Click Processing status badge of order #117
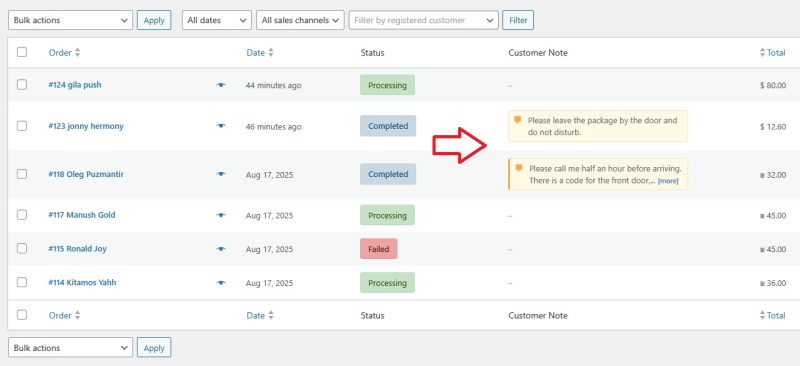 click(x=387, y=215)
